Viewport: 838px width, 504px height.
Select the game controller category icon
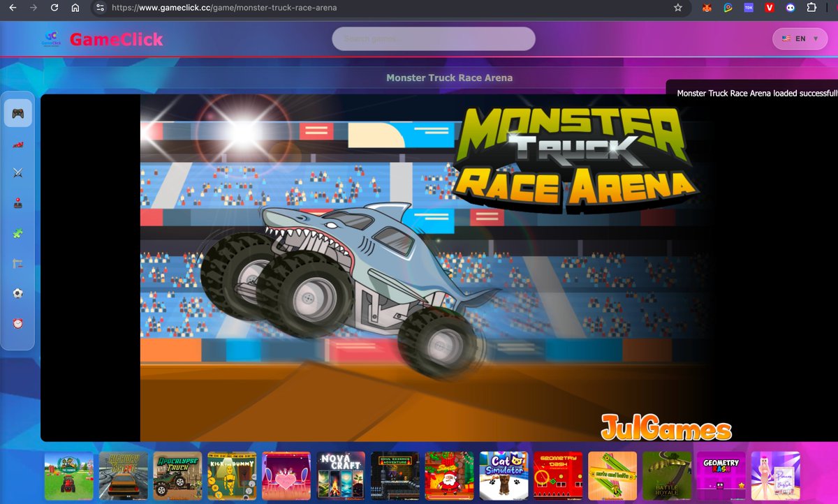tap(18, 113)
